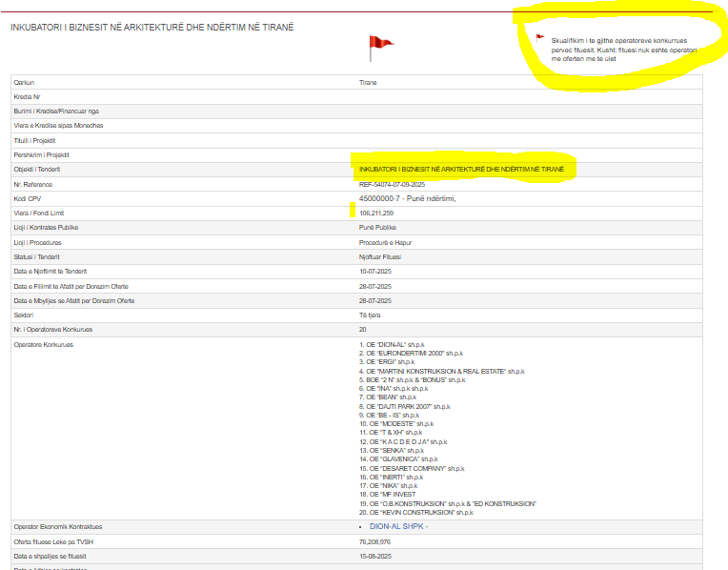
Task: Click 'OE "KEVIN CONSTRUKSION" sh.p.k' list entry
Action: tap(415, 512)
